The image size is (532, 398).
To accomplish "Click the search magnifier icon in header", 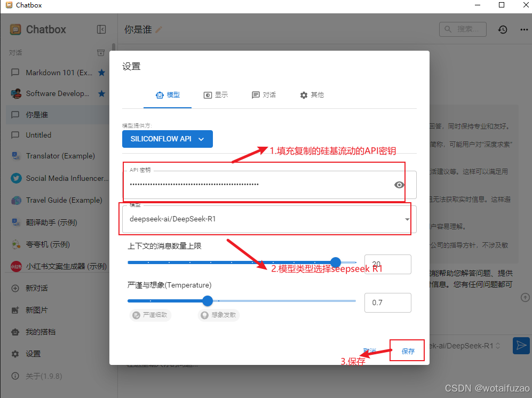I will coord(448,29).
